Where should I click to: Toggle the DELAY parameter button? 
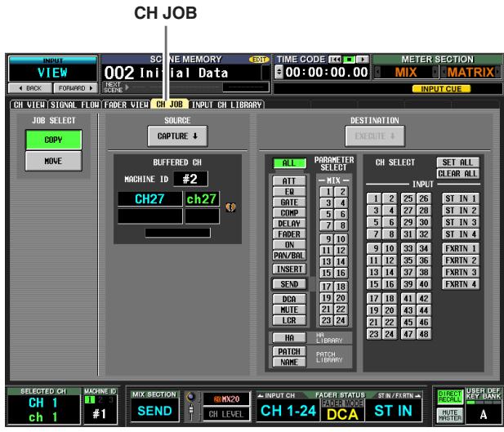289,224
